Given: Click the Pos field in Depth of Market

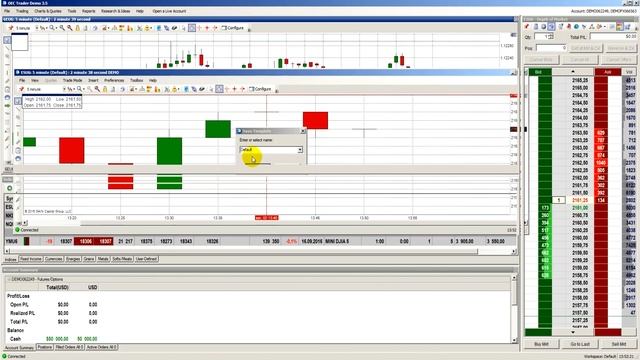Looking at the screenshot, I should [x=551, y=48].
